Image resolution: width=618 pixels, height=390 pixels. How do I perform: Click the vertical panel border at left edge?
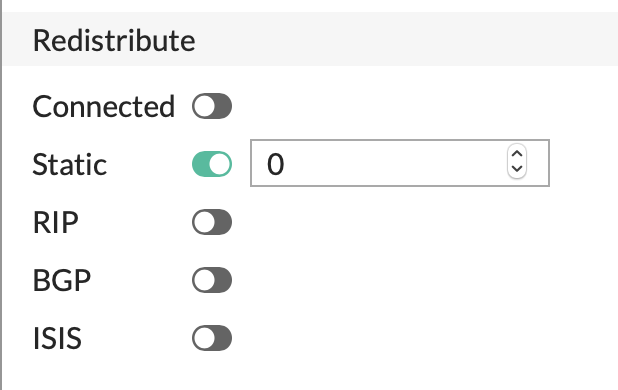[x=1, y=195]
